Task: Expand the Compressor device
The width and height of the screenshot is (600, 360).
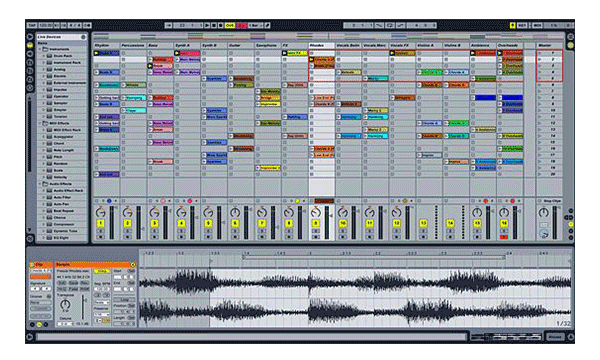Action: [x=44, y=224]
